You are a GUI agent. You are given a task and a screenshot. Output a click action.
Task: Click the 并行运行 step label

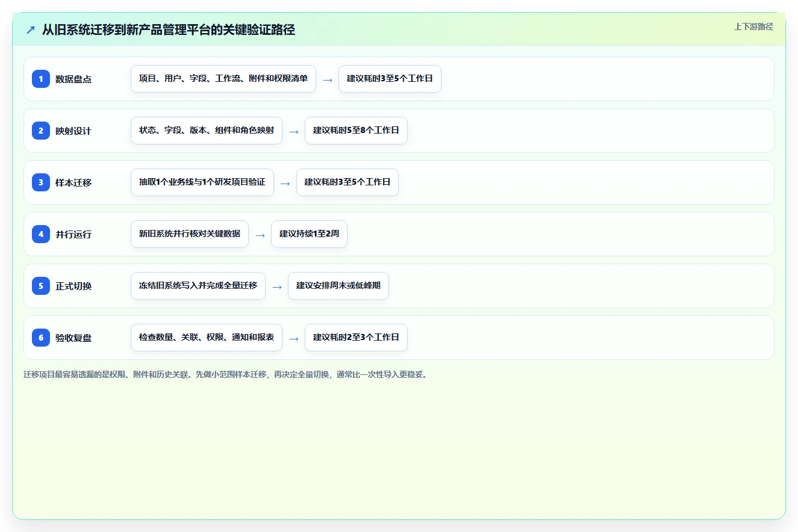(73, 234)
